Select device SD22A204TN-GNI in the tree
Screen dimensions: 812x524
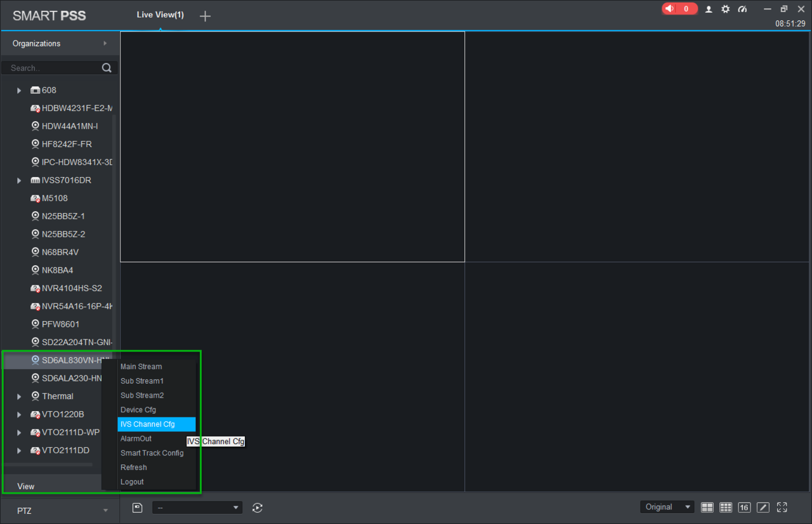pos(77,342)
